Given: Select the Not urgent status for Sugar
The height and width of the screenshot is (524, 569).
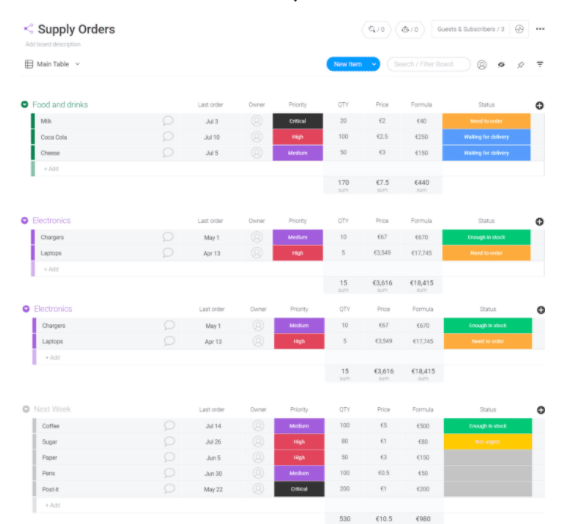Looking at the screenshot, I should coord(488,442).
